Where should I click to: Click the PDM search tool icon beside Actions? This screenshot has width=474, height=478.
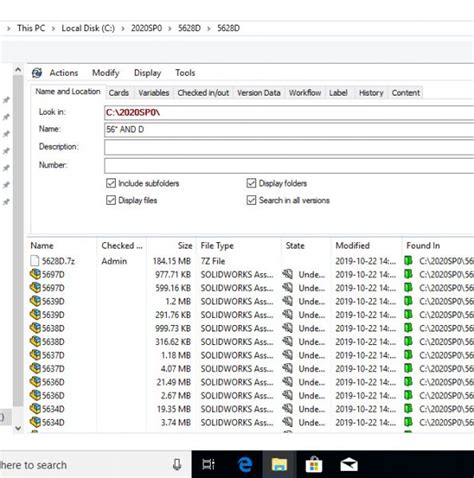point(37,73)
